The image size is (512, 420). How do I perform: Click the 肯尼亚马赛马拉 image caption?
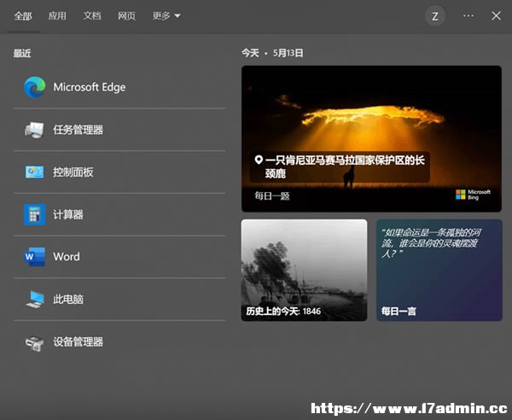345,166
